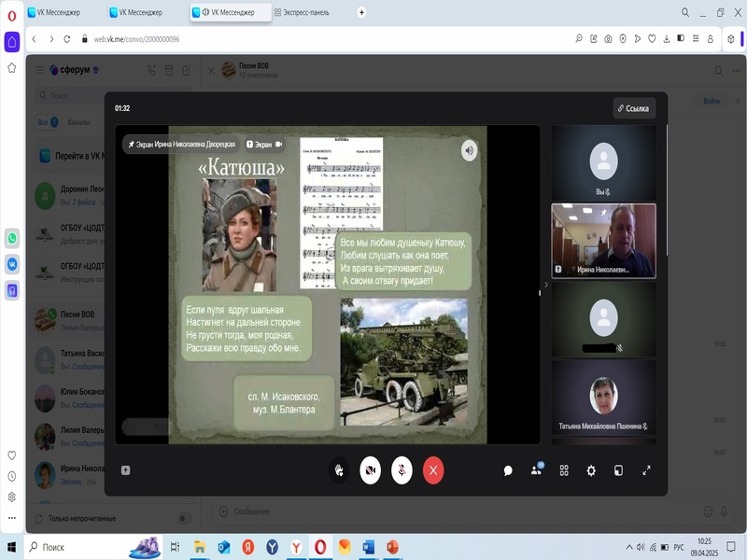
Task: Click the pinned screen label of Ирина Николаевна
Action: [x=181, y=145]
